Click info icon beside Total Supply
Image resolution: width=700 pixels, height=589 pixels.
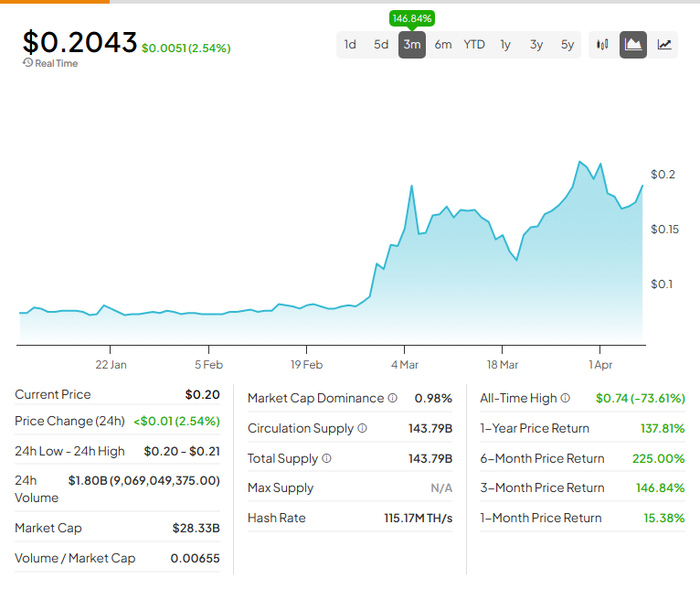click(x=327, y=458)
